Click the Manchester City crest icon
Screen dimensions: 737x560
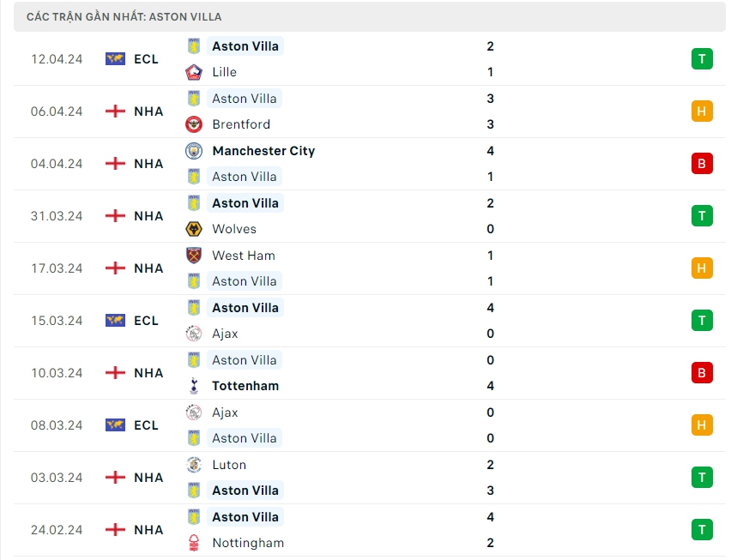[194, 151]
